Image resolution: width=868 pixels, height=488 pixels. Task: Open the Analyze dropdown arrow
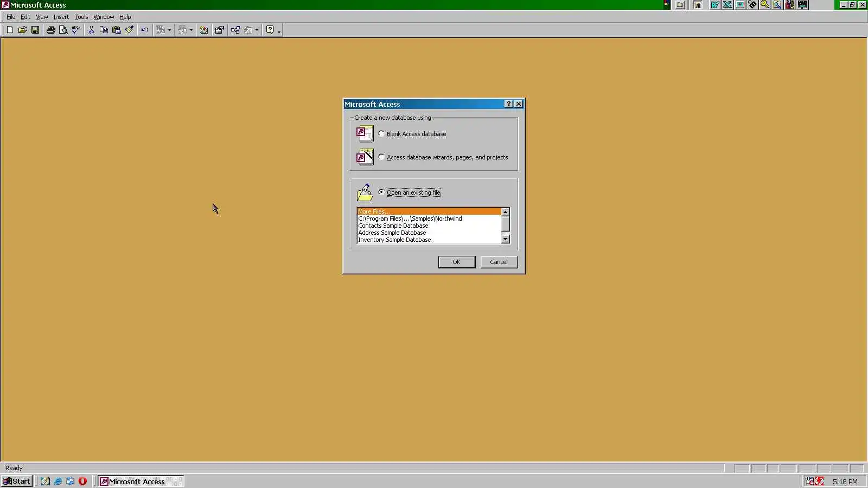coord(191,30)
